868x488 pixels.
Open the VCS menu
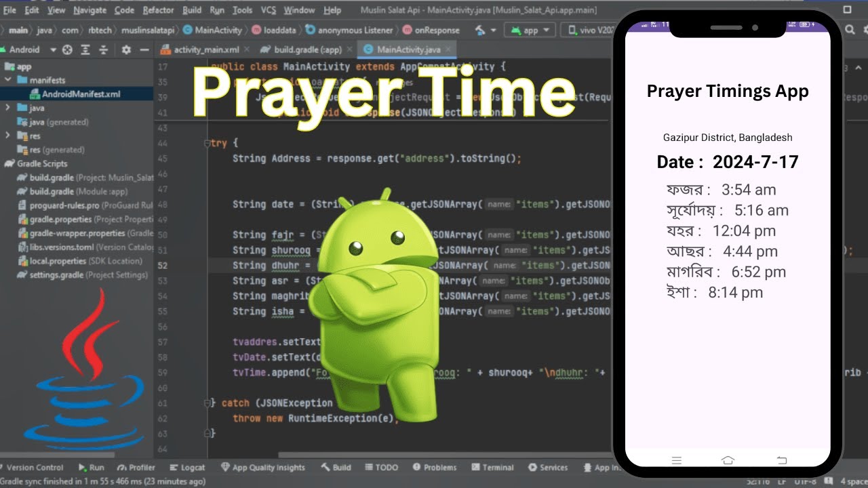pos(269,10)
